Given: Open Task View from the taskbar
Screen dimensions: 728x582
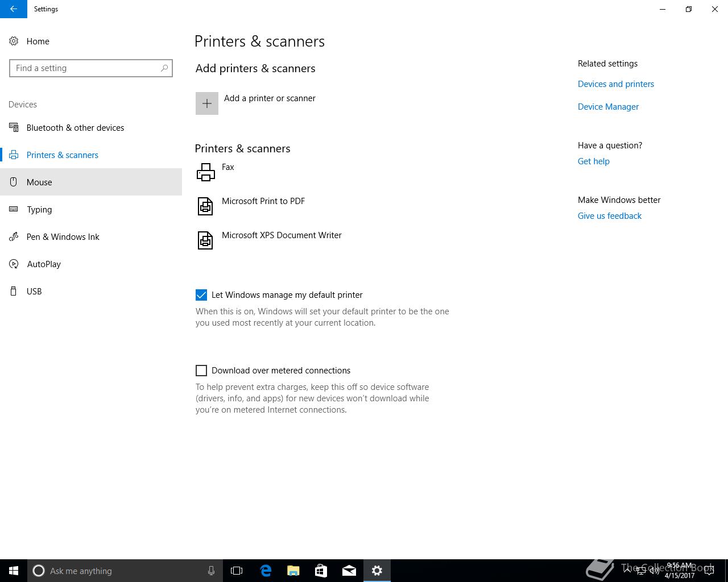Looking at the screenshot, I should [237, 571].
